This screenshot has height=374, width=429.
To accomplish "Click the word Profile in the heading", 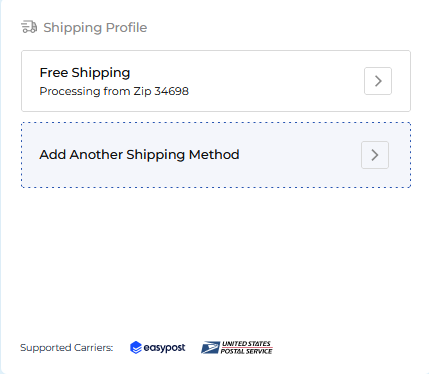I will pyautogui.click(x=126, y=28).
